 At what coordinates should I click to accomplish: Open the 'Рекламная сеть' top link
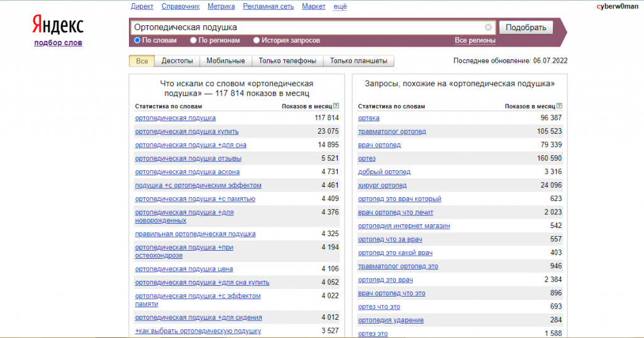tap(268, 6)
